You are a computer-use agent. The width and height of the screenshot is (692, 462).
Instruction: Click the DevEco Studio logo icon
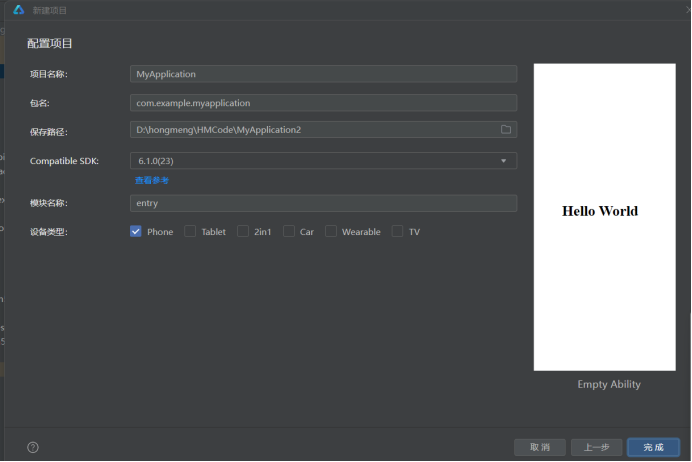(x=19, y=10)
